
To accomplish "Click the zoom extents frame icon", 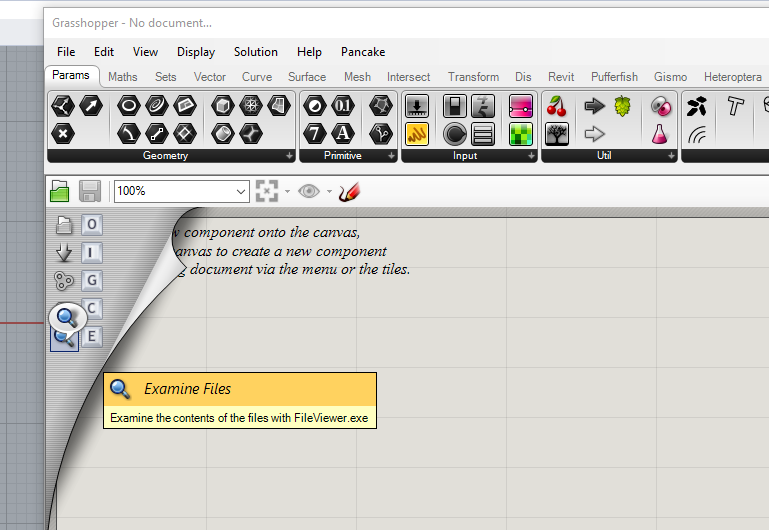I will (267, 191).
